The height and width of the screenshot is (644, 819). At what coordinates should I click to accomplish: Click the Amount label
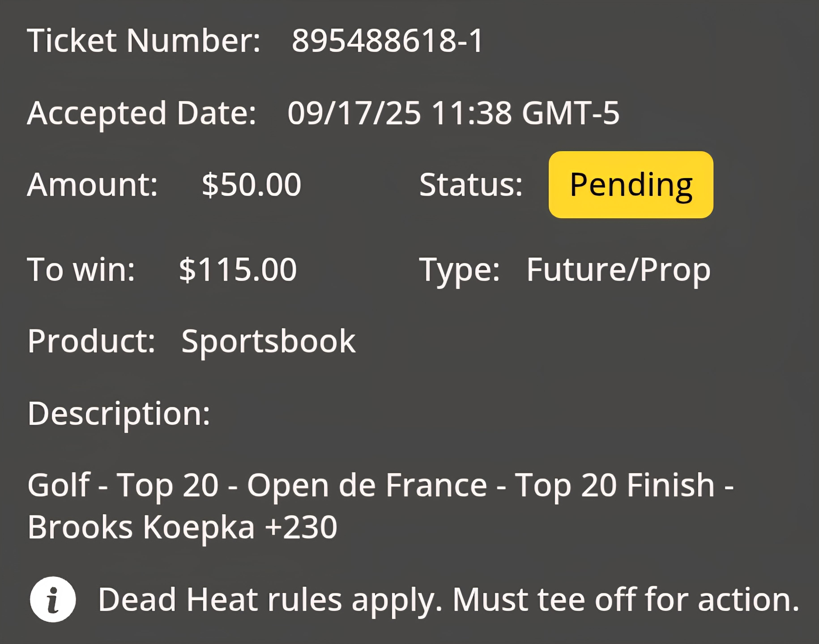tap(92, 185)
